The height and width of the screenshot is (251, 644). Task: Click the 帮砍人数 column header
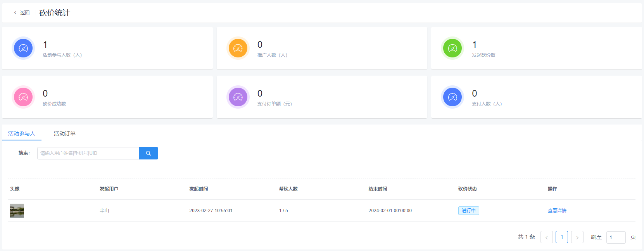pos(288,189)
